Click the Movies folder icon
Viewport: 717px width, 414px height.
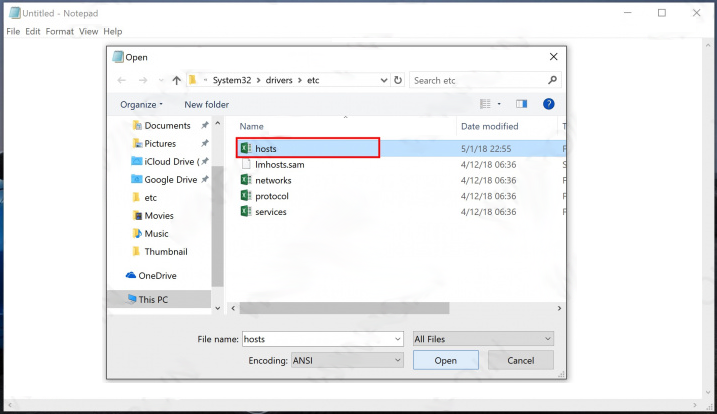137,215
